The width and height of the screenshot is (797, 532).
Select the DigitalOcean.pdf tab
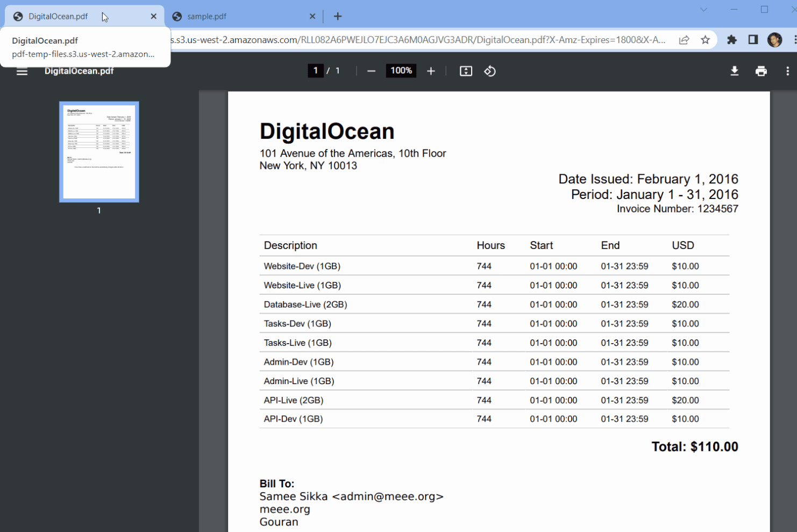point(59,16)
